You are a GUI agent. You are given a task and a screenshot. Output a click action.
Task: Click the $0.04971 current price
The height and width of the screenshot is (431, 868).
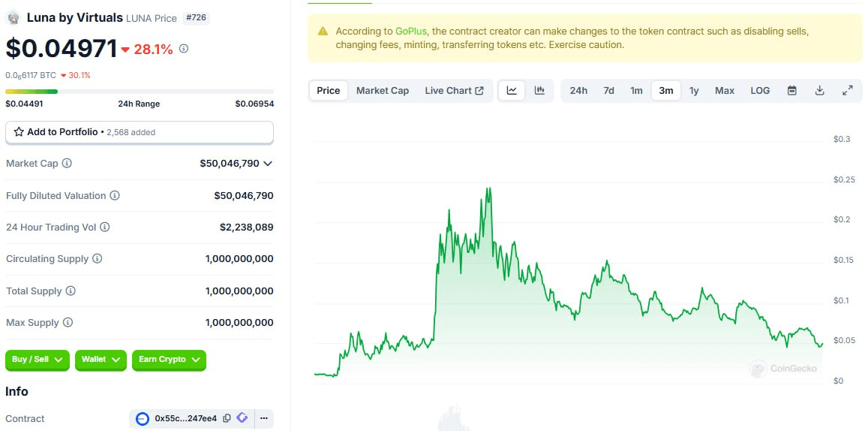(x=62, y=49)
